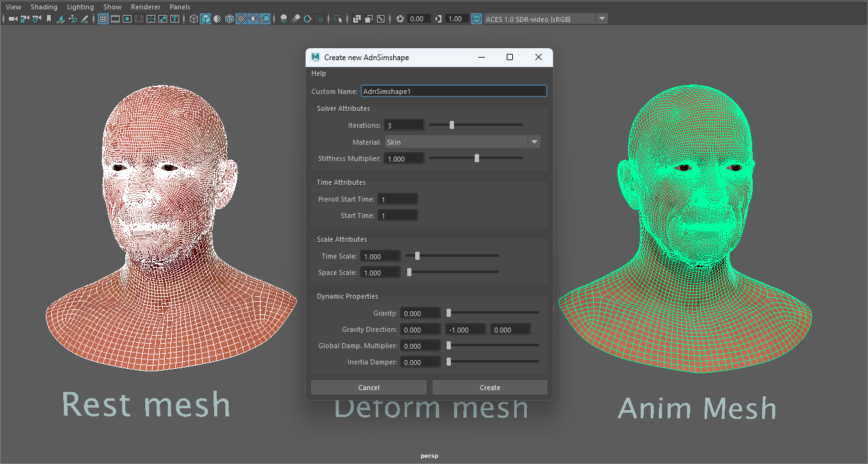
Task: Adjust the Stiffness Multiplier slider
Action: tap(477, 158)
